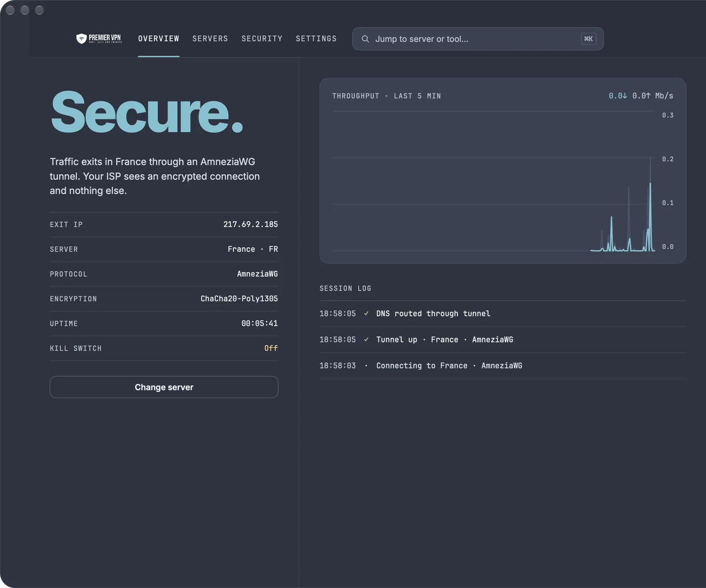Viewport: 706px width, 588px height.
Task: Click the Encryption label
Action: pyautogui.click(x=74, y=299)
